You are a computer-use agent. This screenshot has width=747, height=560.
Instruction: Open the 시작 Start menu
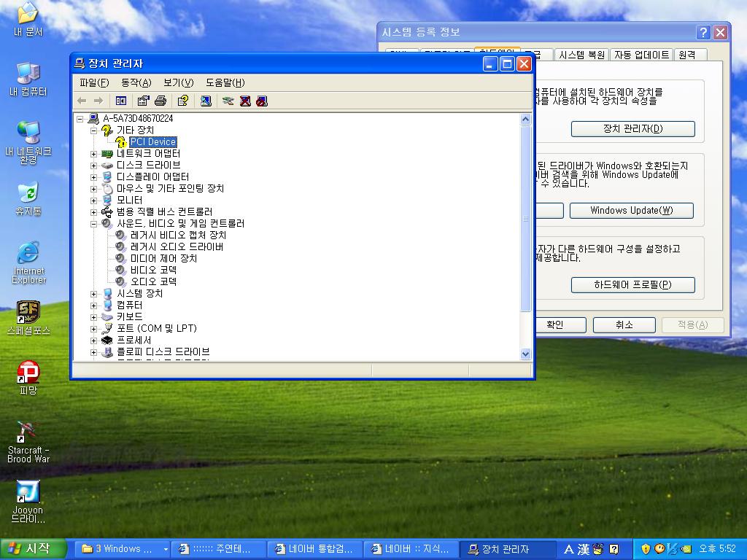32,549
